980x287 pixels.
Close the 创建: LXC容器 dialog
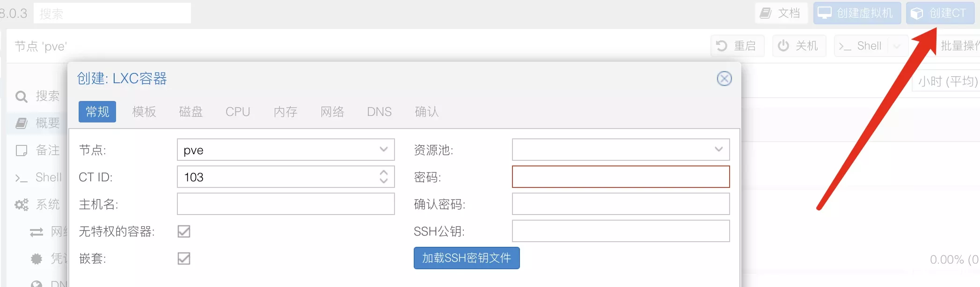[x=724, y=79]
